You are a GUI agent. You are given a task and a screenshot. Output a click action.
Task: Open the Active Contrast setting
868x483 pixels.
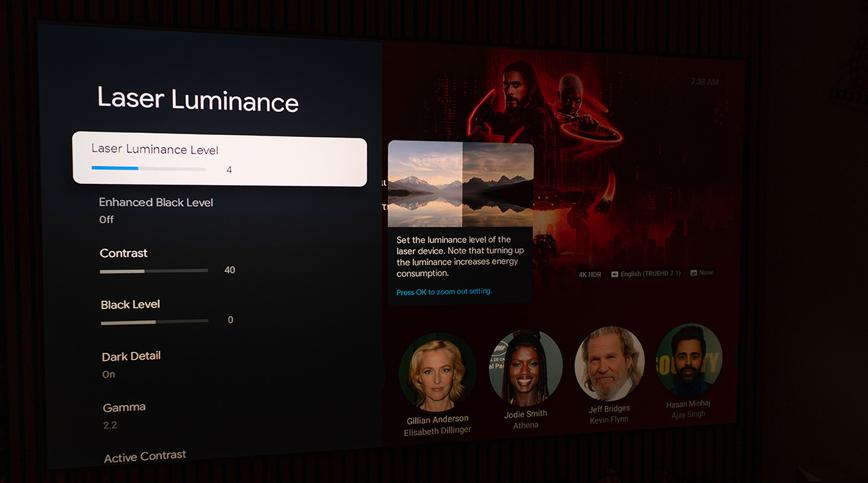(x=145, y=457)
